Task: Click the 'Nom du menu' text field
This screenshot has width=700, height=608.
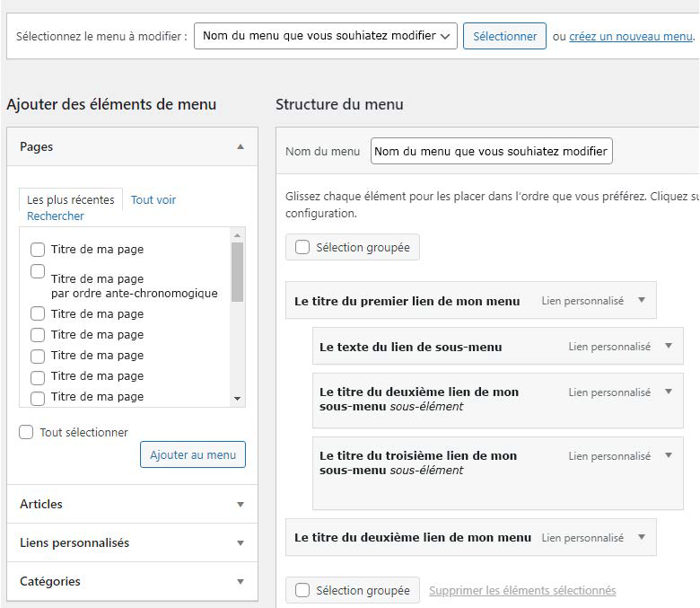Action: (x=491, y=151)
